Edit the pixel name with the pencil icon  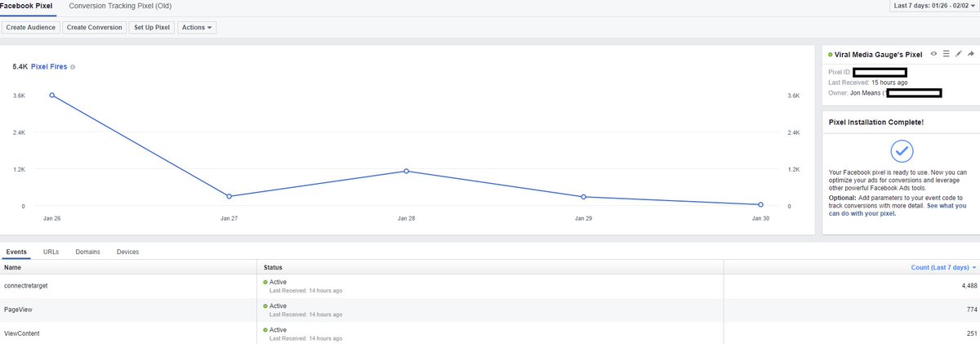point(959,54)
